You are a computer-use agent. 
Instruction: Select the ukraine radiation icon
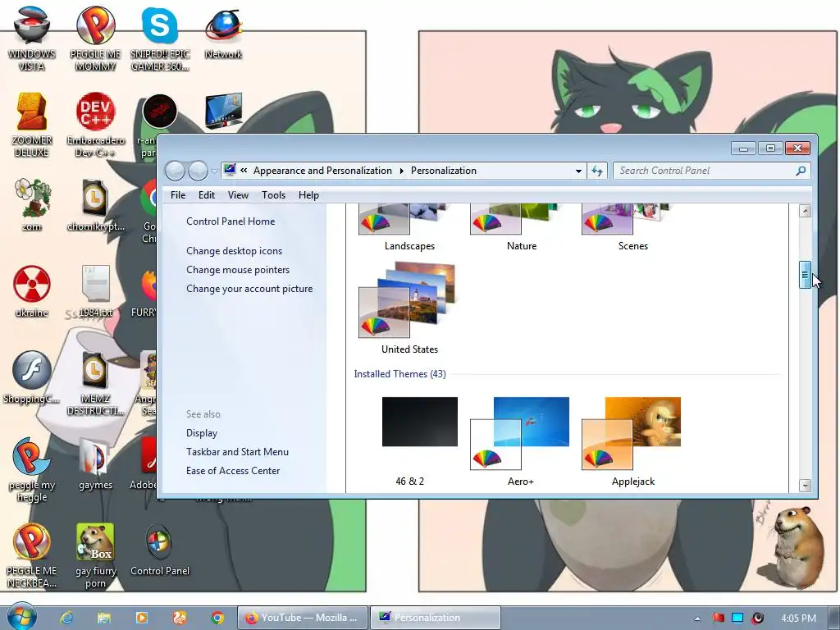pos(31,291)
